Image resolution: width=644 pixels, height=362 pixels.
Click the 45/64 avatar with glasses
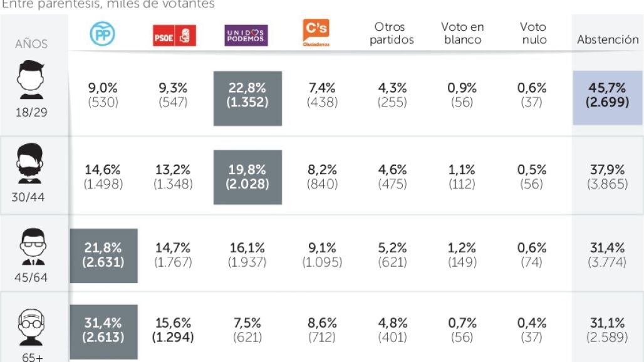33,247
